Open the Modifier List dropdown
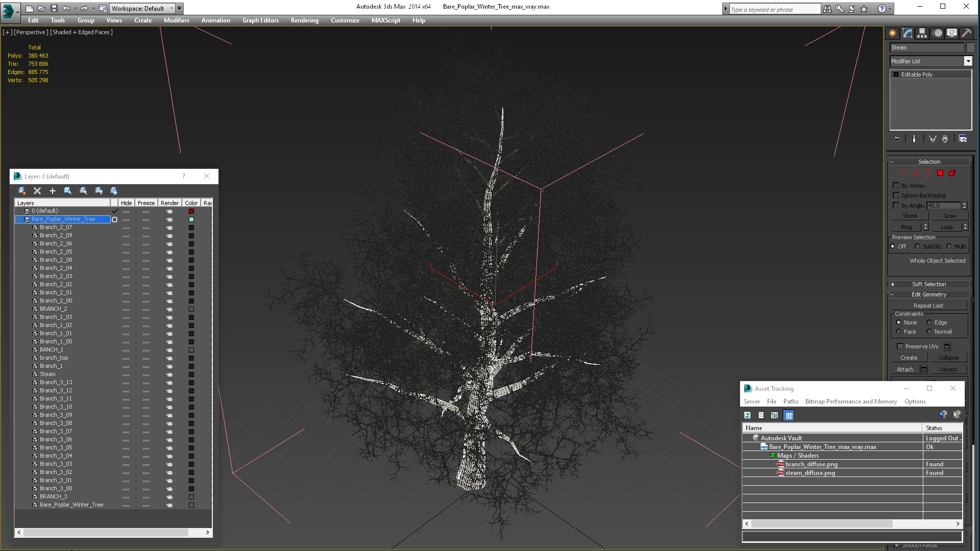Viewport: 980px width, 551px height. pos(968,61)
